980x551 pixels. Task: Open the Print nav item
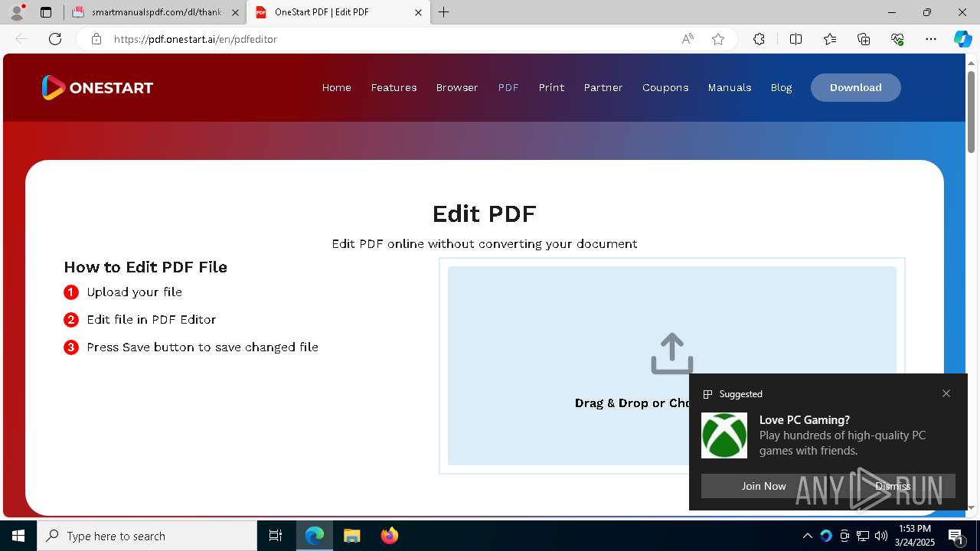551,87
